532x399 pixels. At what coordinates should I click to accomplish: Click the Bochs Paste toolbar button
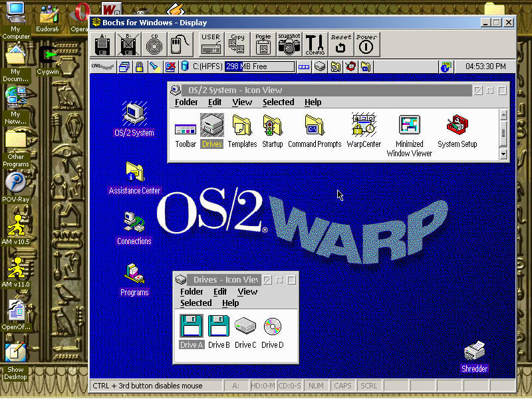point(263,45)
